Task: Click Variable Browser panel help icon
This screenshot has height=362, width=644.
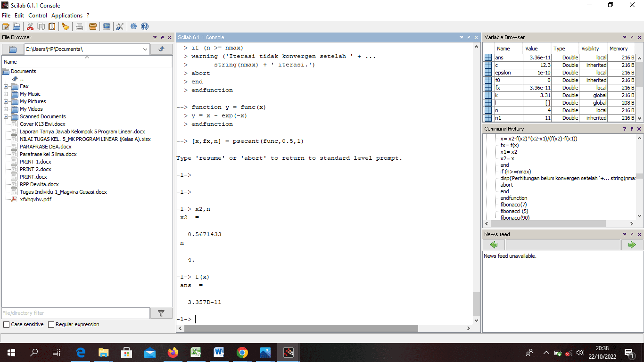Action: (624, 37)
